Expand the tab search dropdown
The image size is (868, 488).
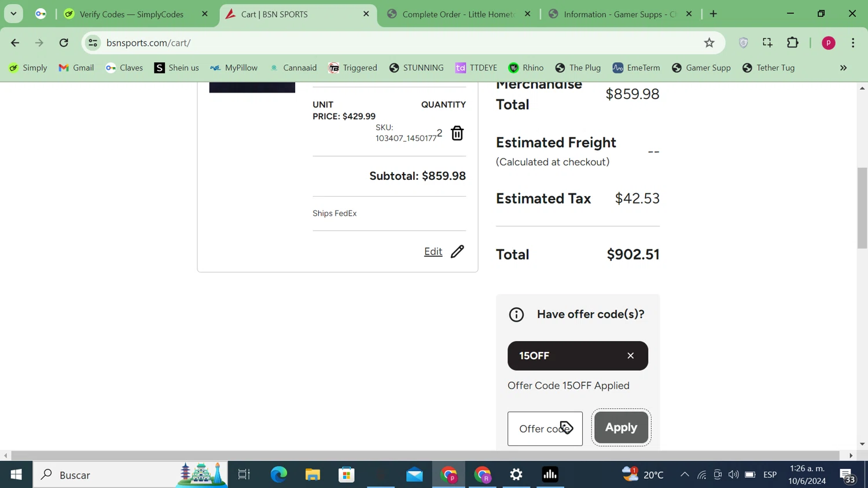click(13, 14)
